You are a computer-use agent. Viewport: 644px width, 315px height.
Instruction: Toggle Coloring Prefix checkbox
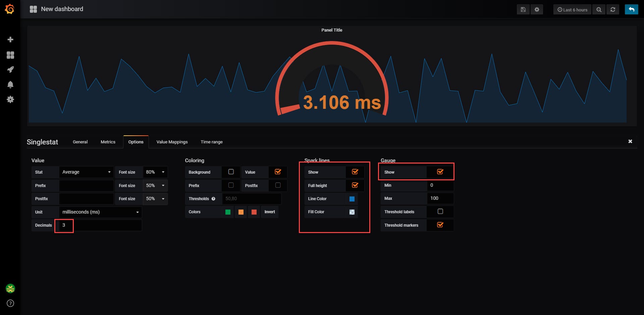coord(231,185)
